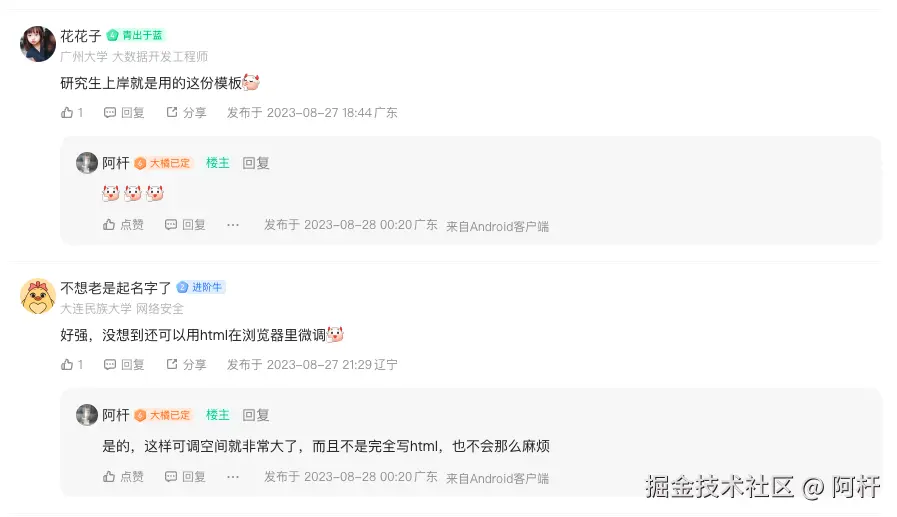Image resolution: width=897 pixels, height=517 pixels.
Task: Reply to 不想老是起名字了's comment
Action: 124,364
